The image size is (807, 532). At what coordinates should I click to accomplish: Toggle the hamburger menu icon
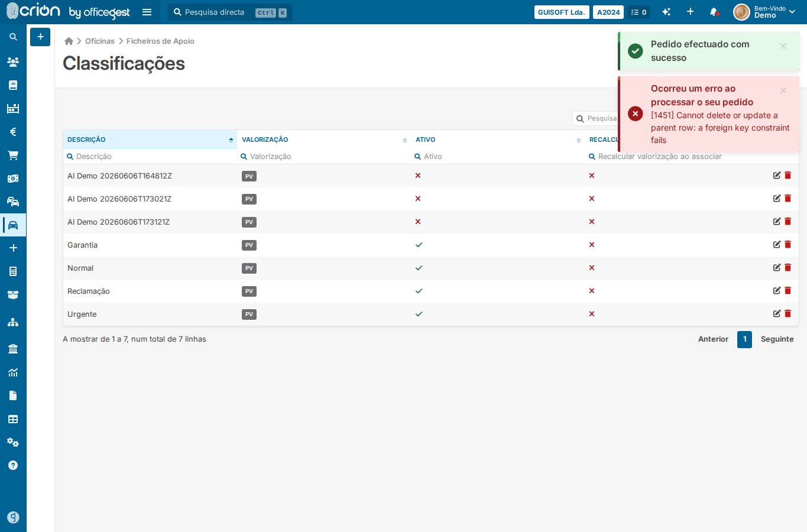point(147,12)
